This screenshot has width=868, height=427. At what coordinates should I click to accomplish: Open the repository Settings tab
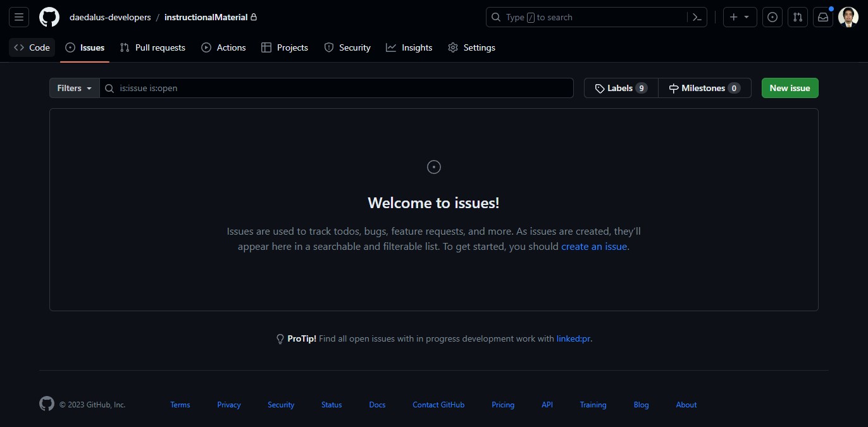[x=471, y=47]
